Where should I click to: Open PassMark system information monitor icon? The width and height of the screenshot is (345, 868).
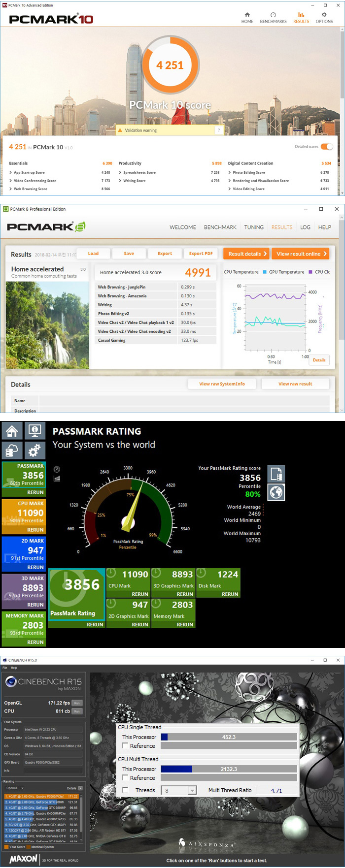pyautogui.click(x=34, y=430)
